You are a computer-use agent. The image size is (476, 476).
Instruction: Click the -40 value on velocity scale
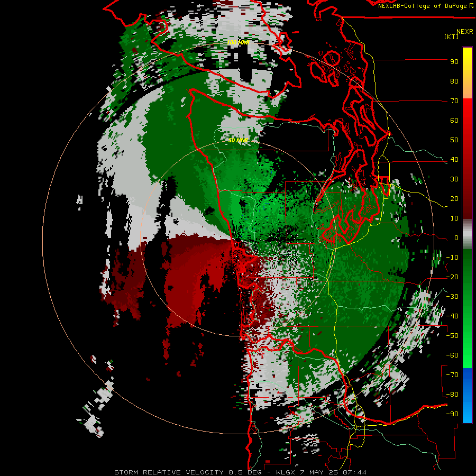(452, 316)
